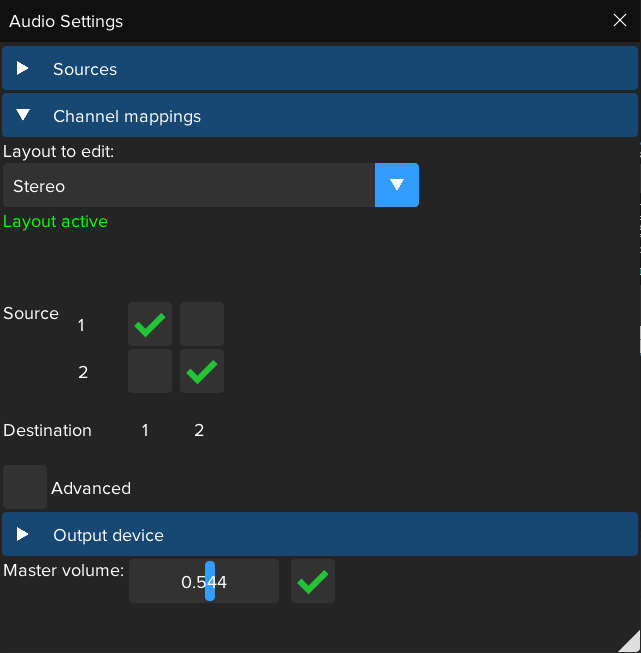Enable the Advanced checkbox
The width and height of the screenshot is (641, 653).
pos(25,487)
